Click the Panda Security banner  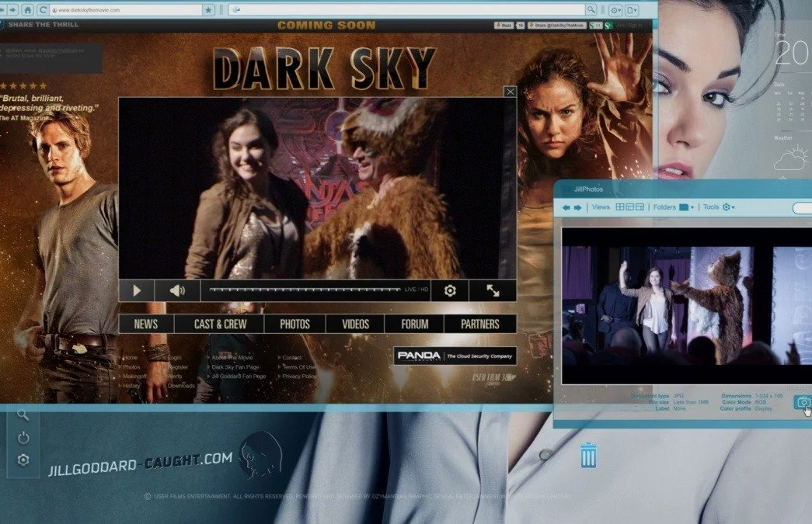click(455, 356)
